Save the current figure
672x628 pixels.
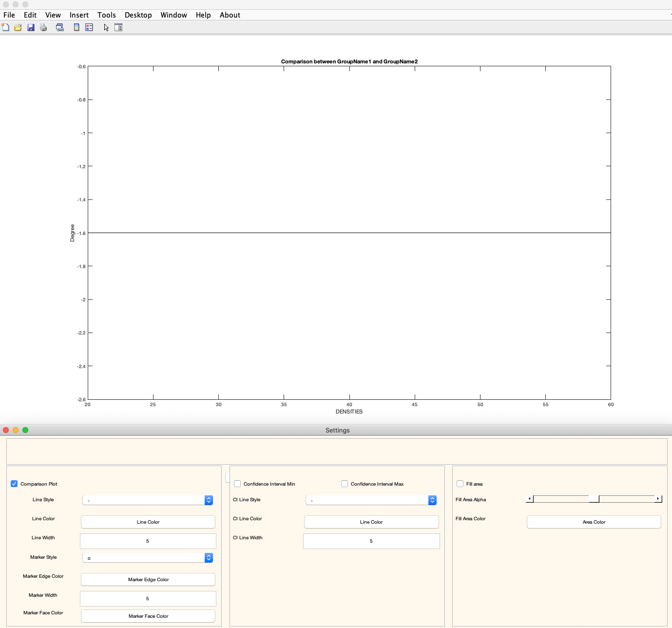[31, 27]
